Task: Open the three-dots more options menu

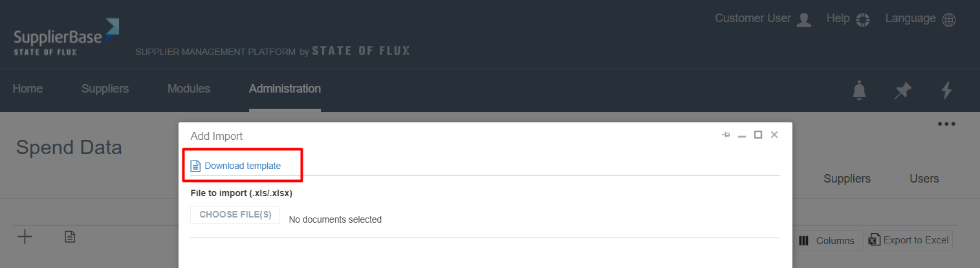Action: [x=946, y=124]
